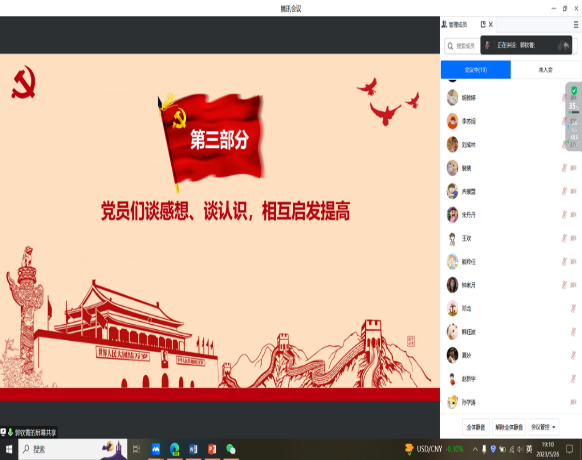
Task: Click the 管理成员 members icon
Action: point(444,25)
